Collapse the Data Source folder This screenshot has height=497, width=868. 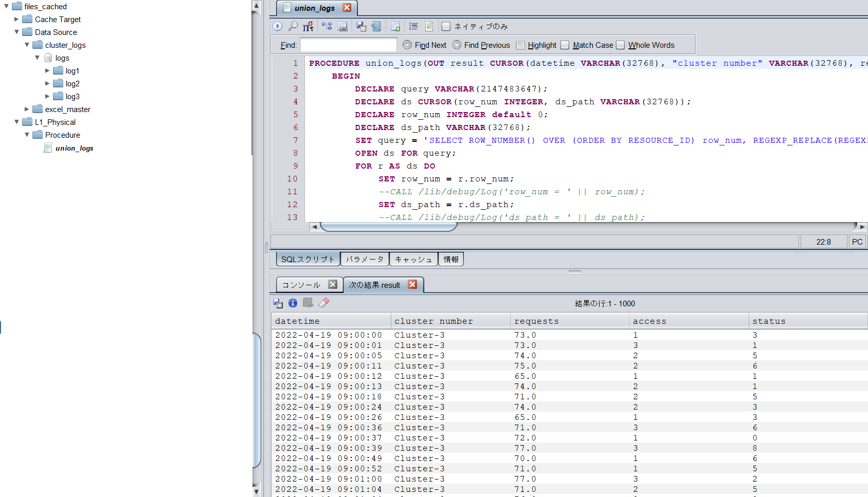(16, 32)
